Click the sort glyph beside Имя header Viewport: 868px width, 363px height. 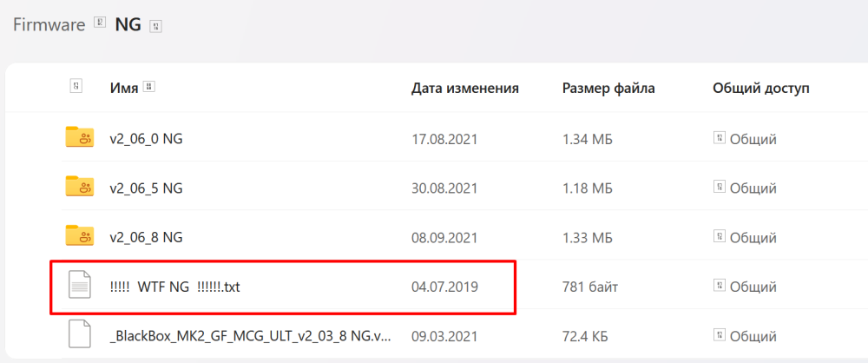(x=149, y=87)
